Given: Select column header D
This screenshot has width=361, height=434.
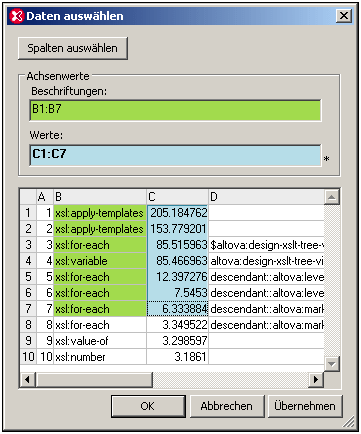Looking at the screenshot, I should coord(266,197).
